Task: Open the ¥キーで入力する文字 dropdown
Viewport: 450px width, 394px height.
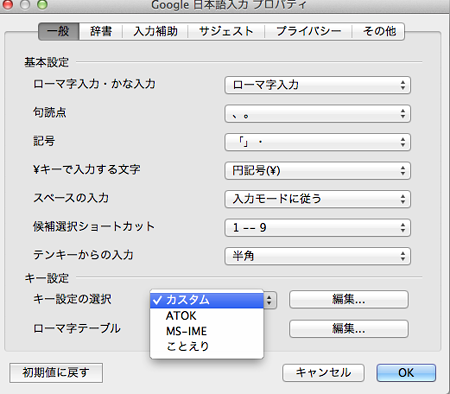Action: pyautogui.click(x=317, y=171)
